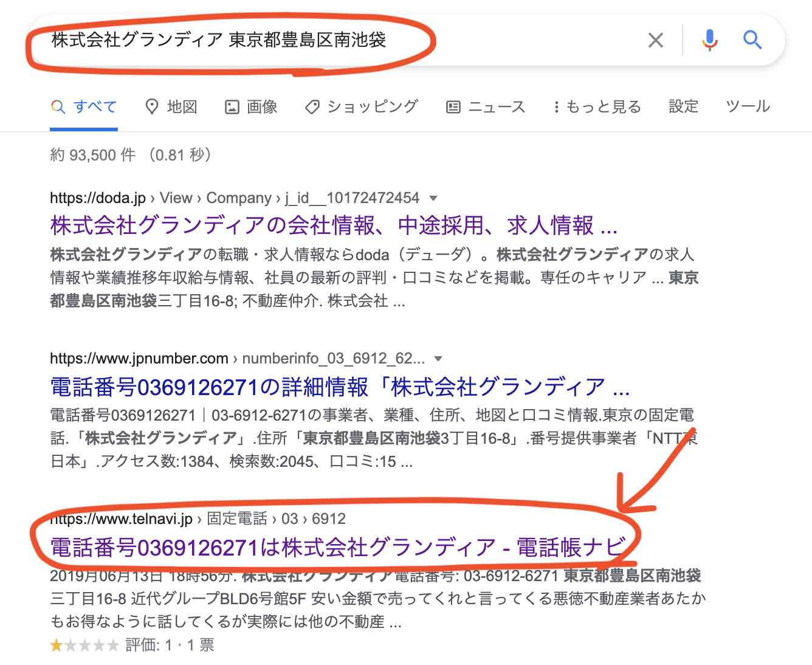Open the doda 株式会社グランディアの会社情報 result

pyautogui.click(x=334, y=226)
